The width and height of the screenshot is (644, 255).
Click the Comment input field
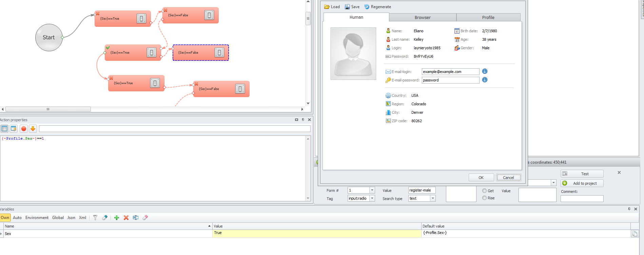click(x=582, y=199)
